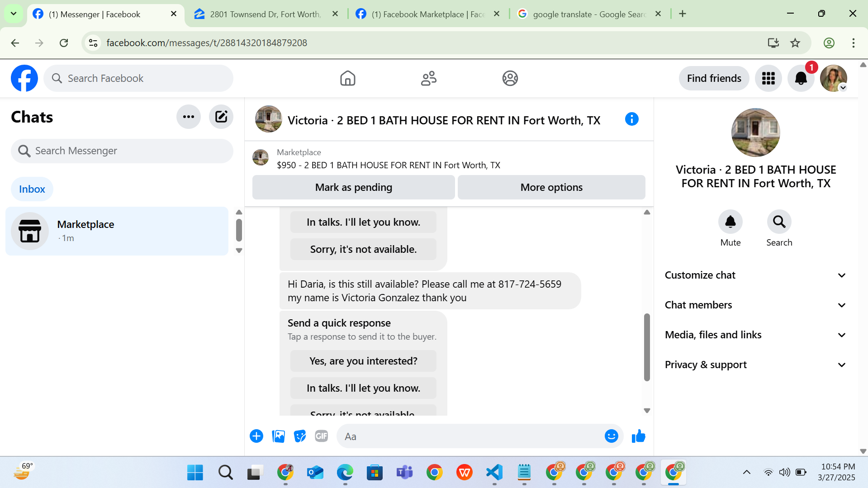
Task: Expand Customize chat section
Action: 755,275
